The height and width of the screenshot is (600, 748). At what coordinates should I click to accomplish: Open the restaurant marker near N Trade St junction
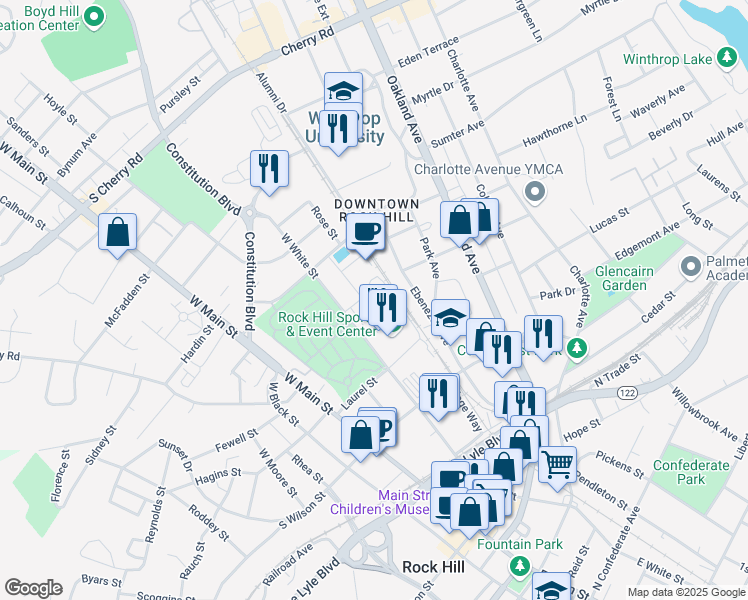[526, 403]
